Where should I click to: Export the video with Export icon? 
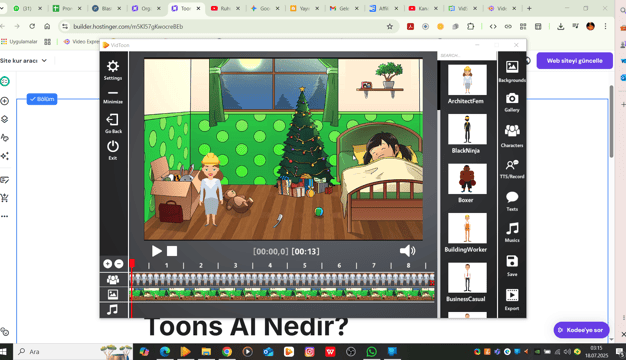pos(512,299)
